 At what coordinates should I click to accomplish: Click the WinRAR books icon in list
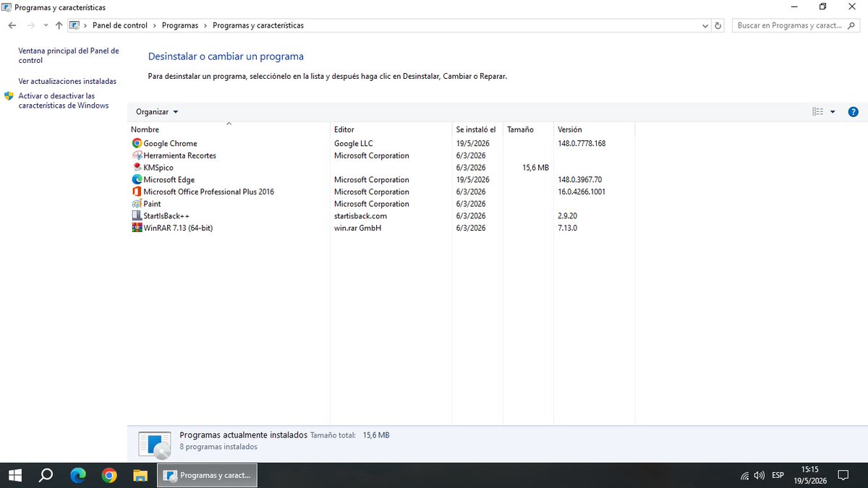click(137, 228)
